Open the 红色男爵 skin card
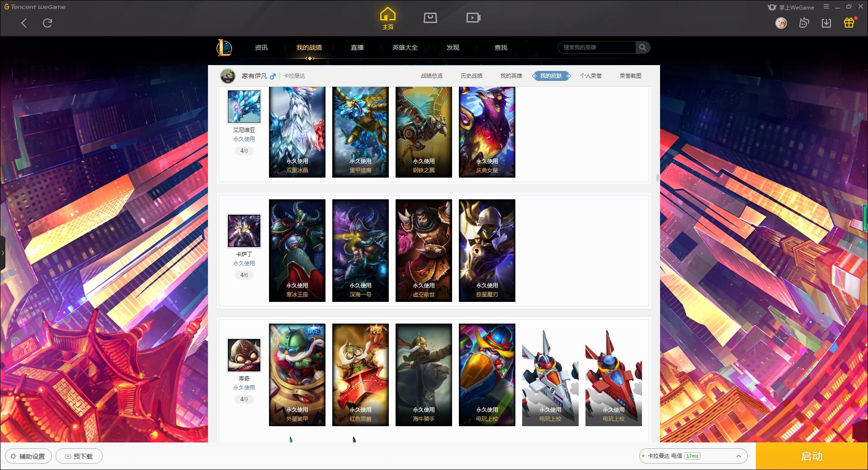The width and height of the screenshot is (868, 470). 360,375
